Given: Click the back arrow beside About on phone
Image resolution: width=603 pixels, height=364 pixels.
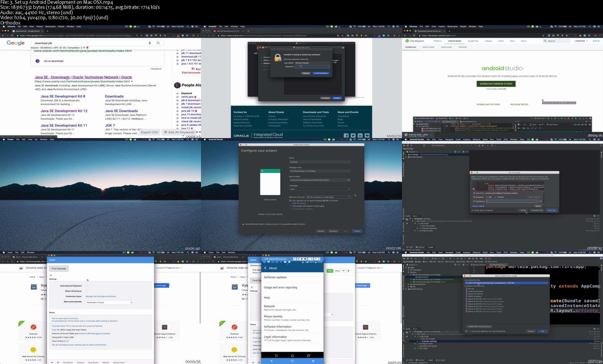Looking at the screenshot, I should click(265, 268).
